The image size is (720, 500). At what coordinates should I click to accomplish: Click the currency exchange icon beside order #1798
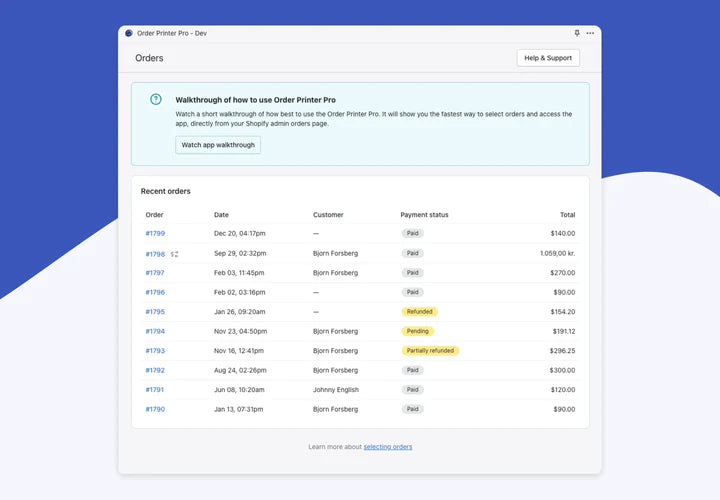pos(174,254)
